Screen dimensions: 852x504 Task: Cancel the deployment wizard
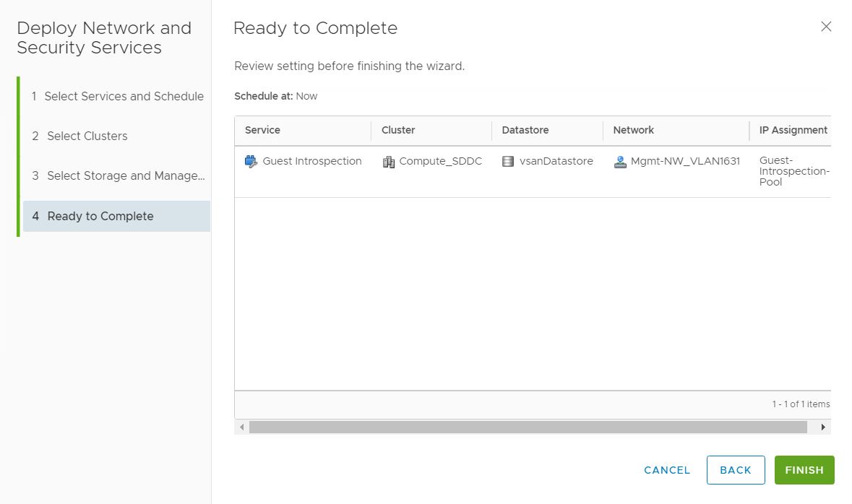667,470
